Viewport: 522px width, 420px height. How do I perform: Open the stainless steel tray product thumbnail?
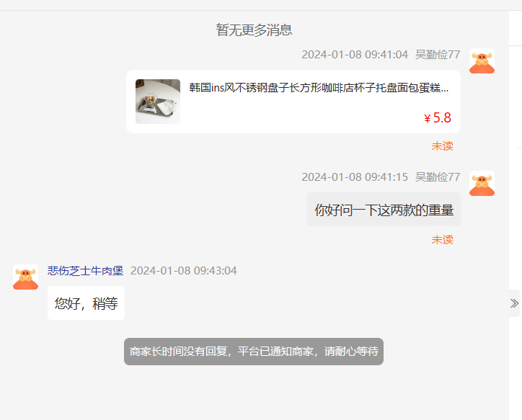(x=158, y=102)
